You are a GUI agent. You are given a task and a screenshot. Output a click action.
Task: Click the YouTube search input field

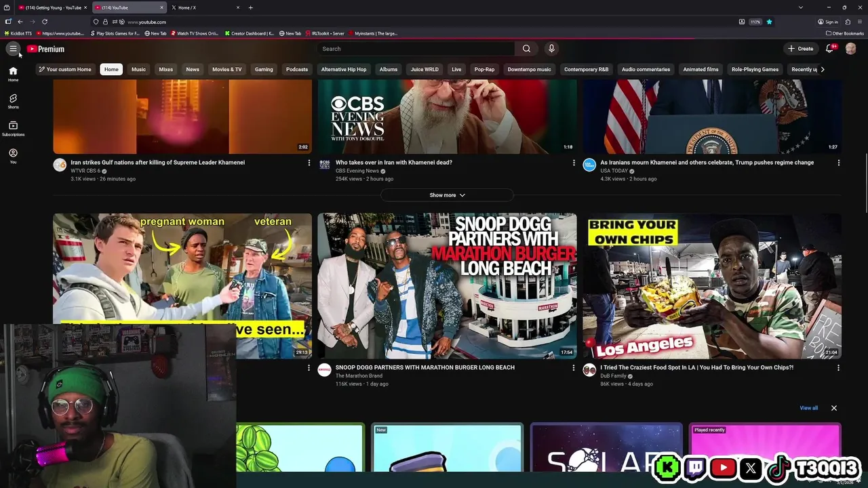pos(417,49)
